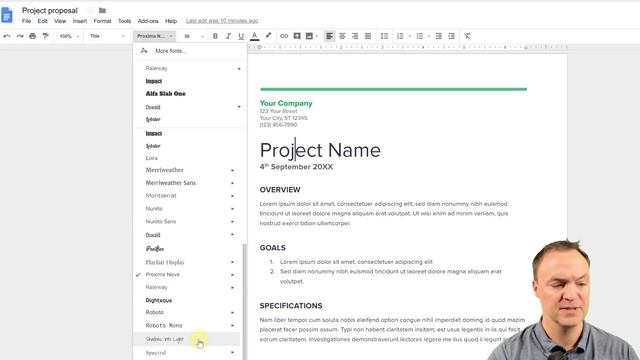Image resolution: width=640 pixels, height=360 pixels.
Task: Click the Insert link chain icon
Action: [x=284, y=36]
